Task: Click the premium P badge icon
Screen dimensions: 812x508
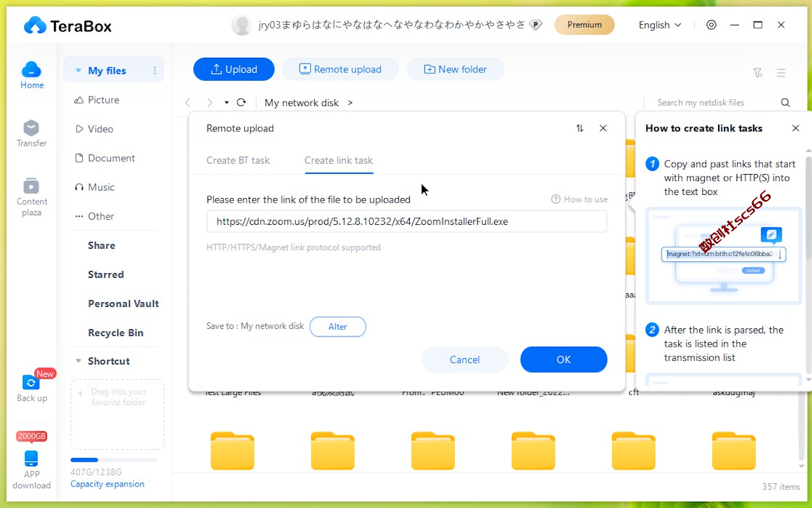Action: 536,25
